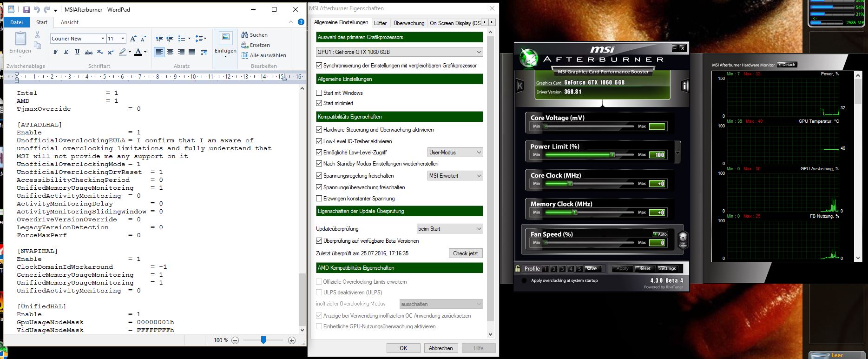This screenshot has height=359, width=868.
Task: Toggle Spannungsregelung freischalten checkbox
Action: click(x=319, y=176)
